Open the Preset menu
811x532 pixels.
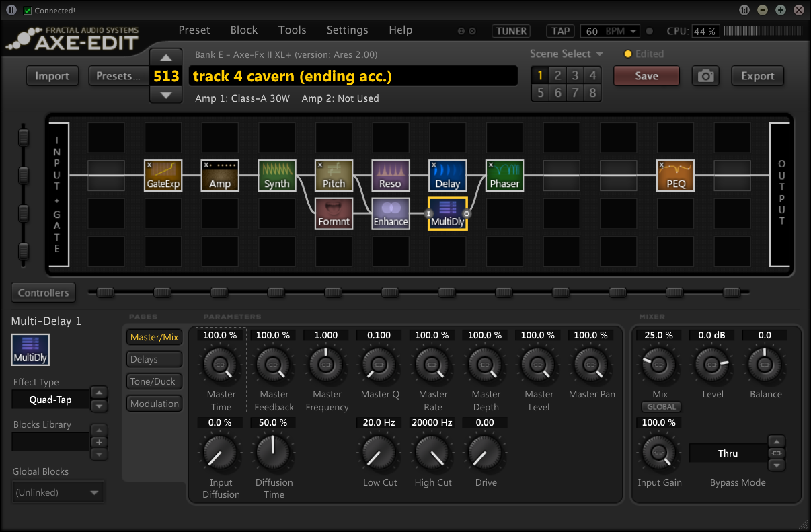(194, 30)
